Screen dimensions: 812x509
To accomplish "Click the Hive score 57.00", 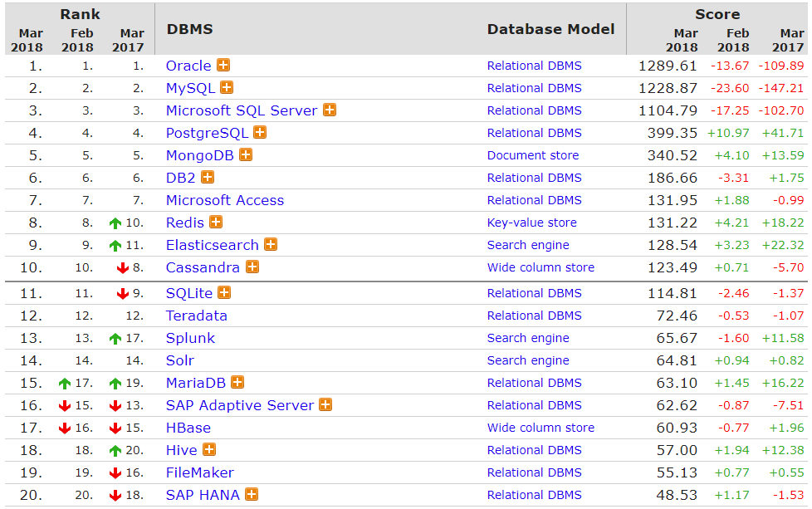I will point(677,450).
